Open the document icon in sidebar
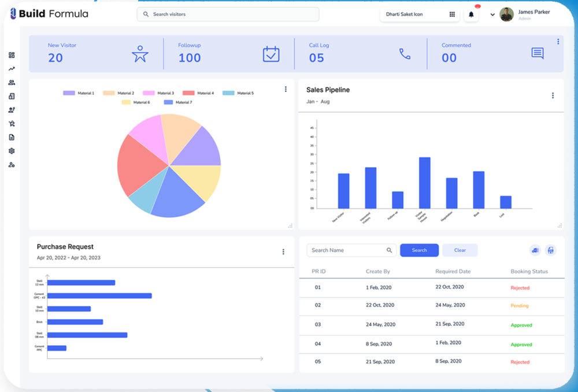The image size is (578, 392). (x=12, y=137)
